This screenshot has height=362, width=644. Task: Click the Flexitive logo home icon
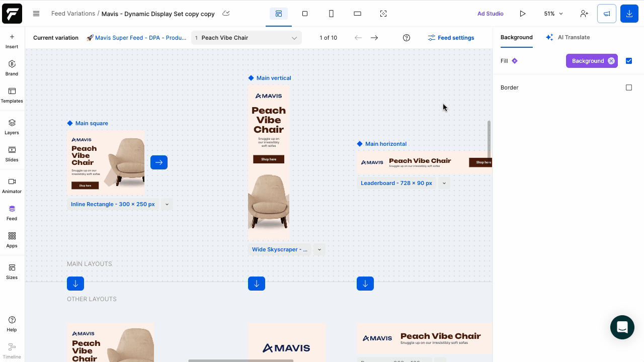click(12, 14)
